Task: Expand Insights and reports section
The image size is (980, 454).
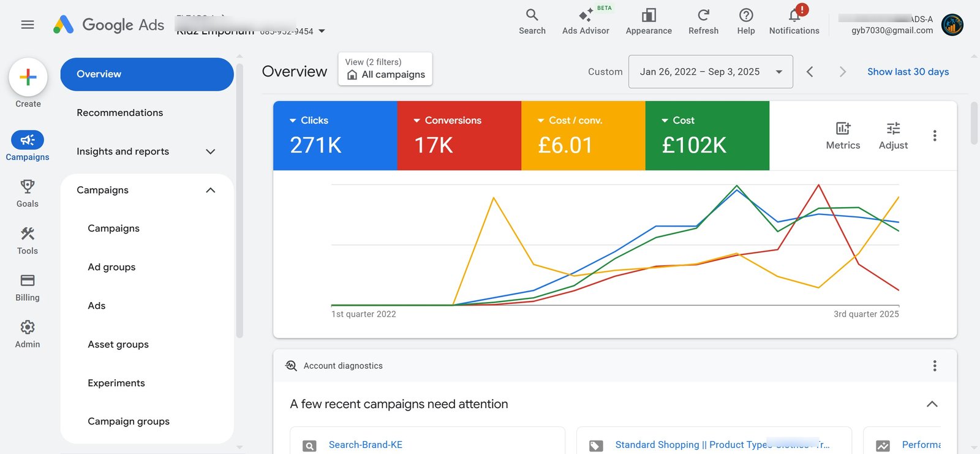Action: tap(147, 151)
